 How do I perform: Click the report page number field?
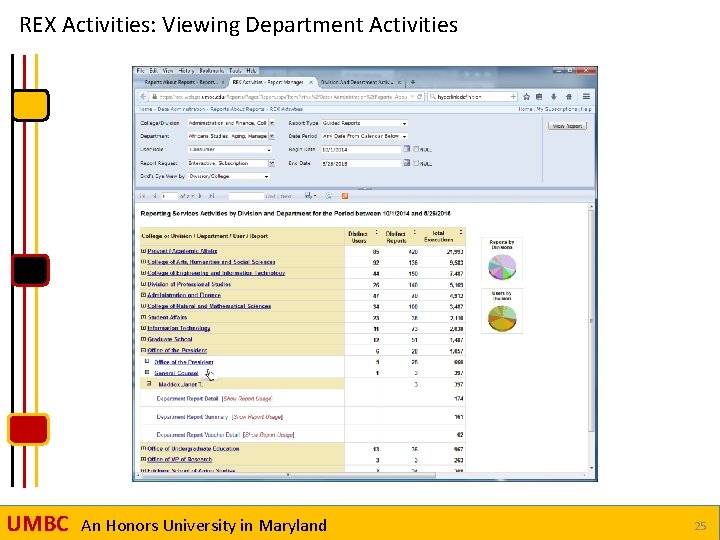[169, 196]
